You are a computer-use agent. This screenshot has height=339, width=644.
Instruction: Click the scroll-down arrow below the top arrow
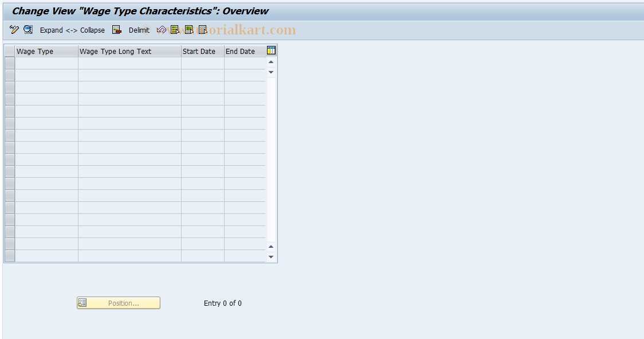click(271, 72)
